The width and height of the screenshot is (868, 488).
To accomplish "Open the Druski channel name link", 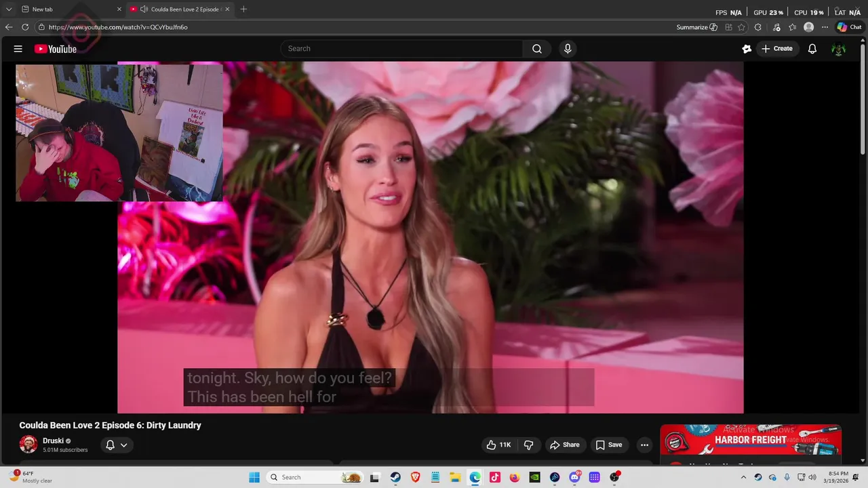I will (53, 441).
